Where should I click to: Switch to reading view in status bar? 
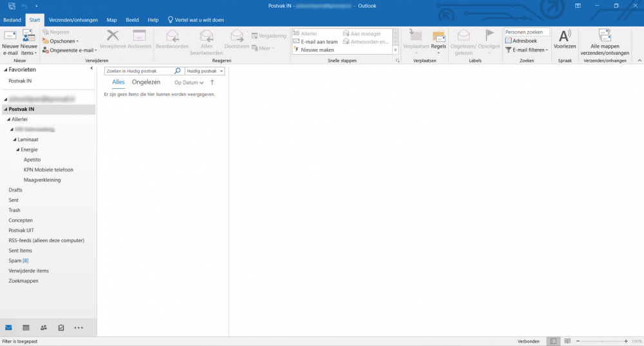(x=567, y=341)
